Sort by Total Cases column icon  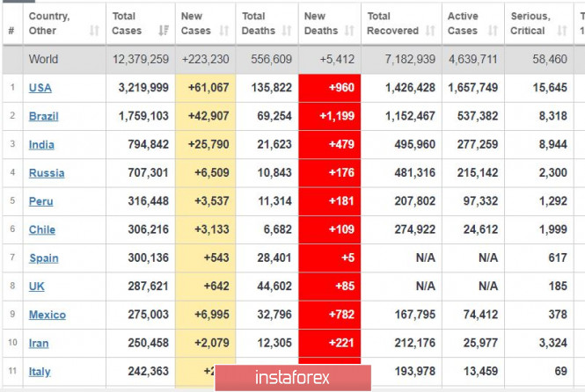point(164,30)
